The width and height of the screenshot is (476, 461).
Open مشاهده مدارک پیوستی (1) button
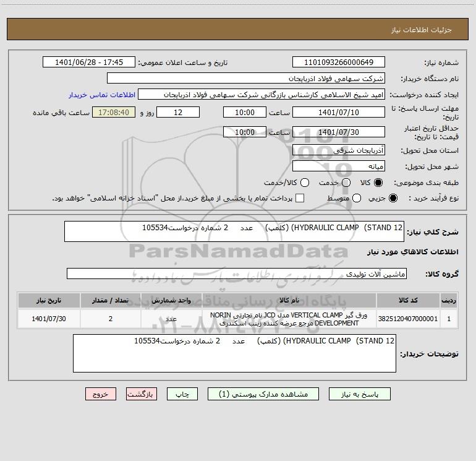pos(263,394)
